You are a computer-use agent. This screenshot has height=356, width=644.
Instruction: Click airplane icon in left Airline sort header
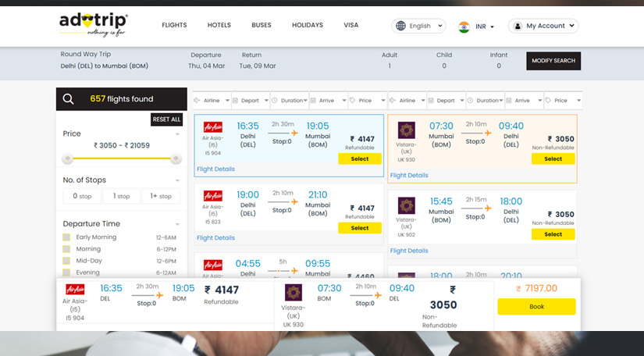[x=197, y=100]
